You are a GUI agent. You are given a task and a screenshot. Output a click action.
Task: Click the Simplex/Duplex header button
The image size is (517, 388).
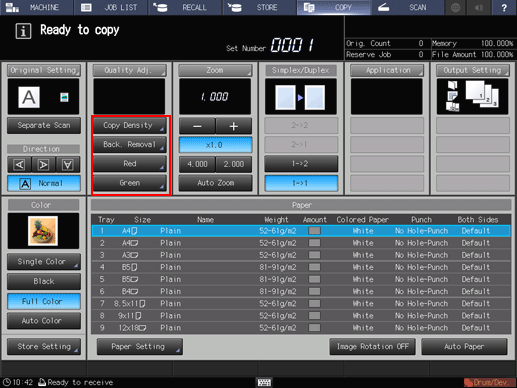click(x=301, y=70)
